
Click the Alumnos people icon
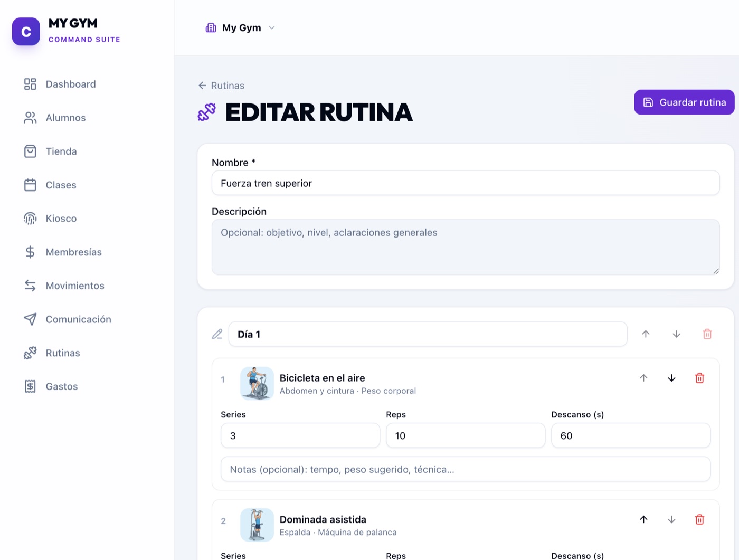pos(30,118)
